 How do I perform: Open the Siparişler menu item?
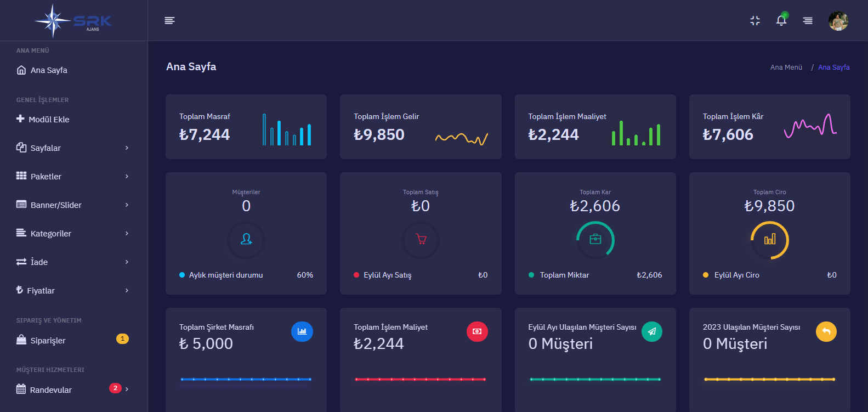point(48,340)
